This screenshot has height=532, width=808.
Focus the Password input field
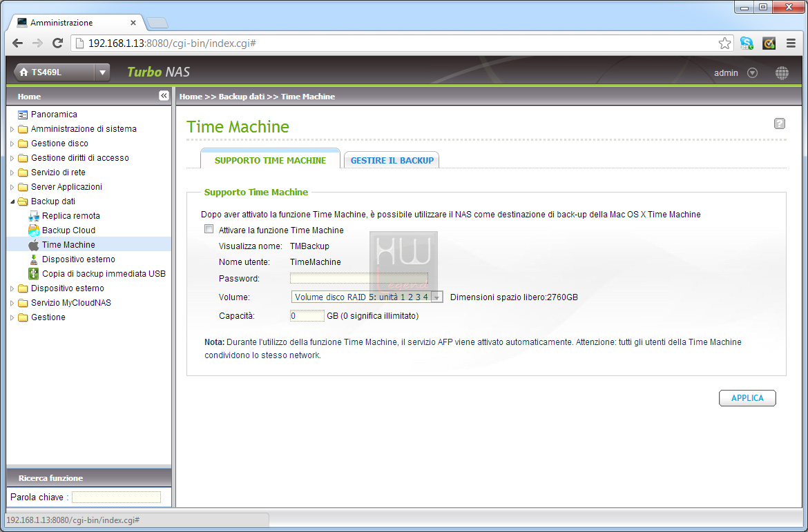click(358, 278)
